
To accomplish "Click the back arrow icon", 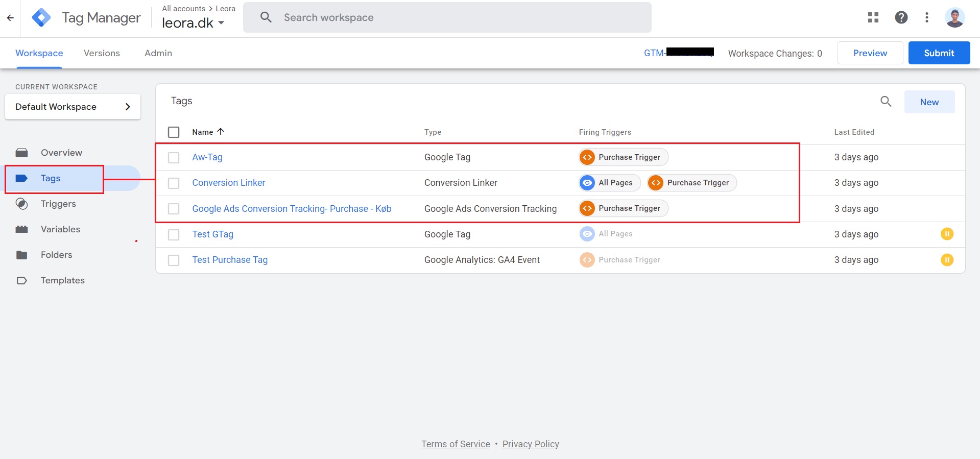I will point(10,18).
